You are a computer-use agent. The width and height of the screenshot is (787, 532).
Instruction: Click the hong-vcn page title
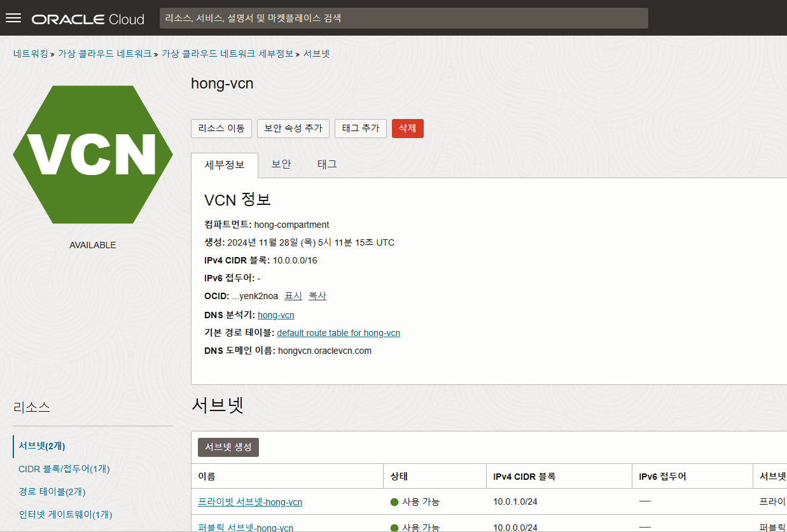click(x=222, y=83)
